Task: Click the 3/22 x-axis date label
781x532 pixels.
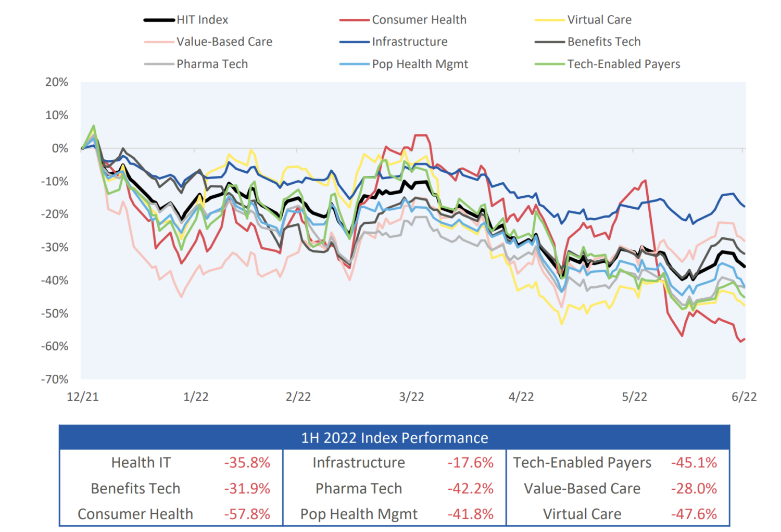Action: coord(411,397)
